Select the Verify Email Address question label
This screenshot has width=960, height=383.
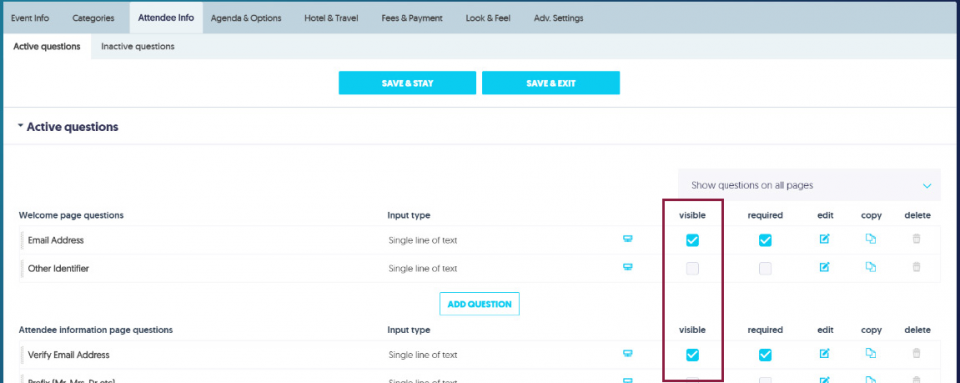(x=69, y=355)
